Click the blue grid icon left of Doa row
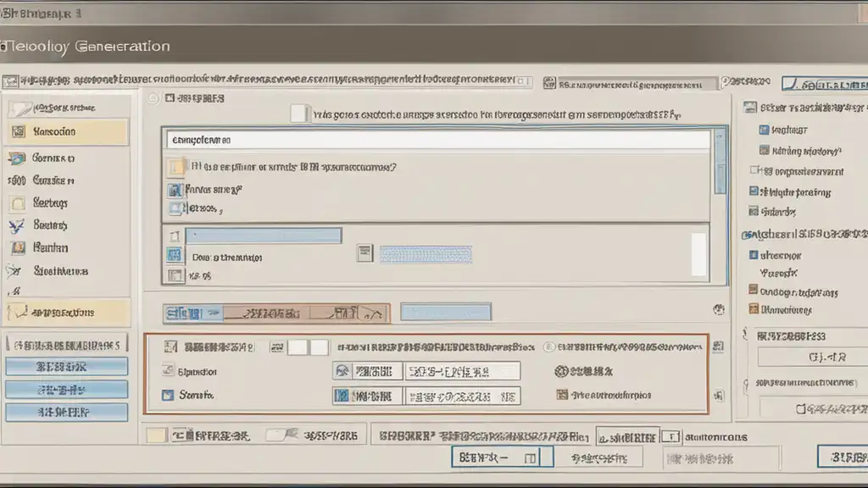 click(x=175, y=254)
